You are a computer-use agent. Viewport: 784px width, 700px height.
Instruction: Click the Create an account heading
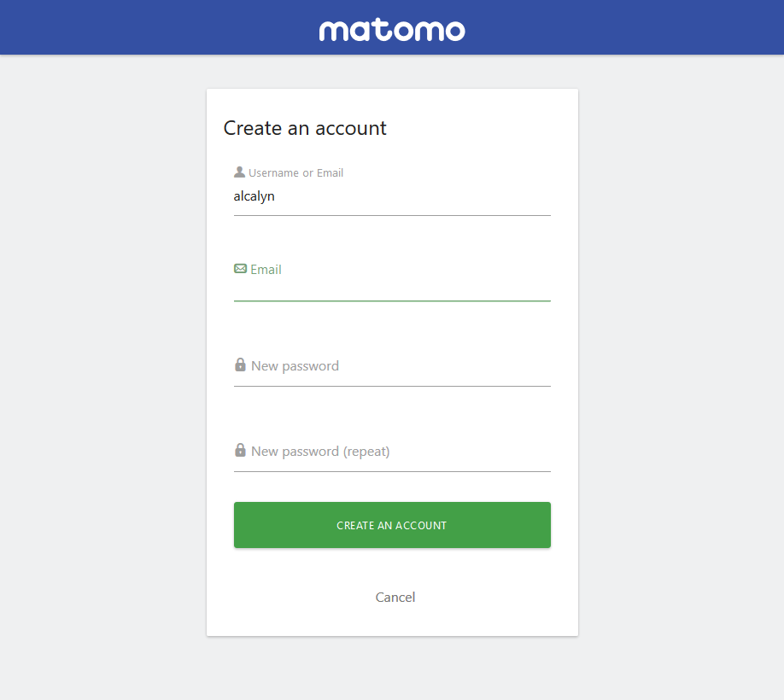(x=305, y=128)
